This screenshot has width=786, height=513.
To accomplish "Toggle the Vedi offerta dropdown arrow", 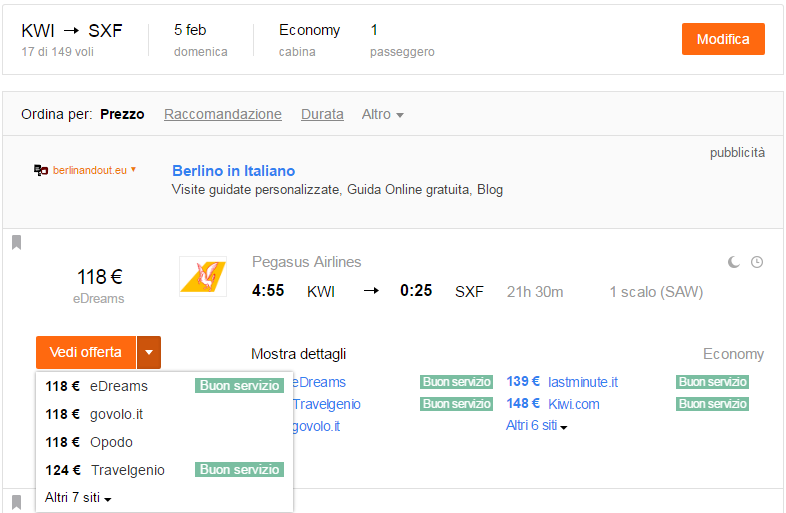I will [149, 353].
